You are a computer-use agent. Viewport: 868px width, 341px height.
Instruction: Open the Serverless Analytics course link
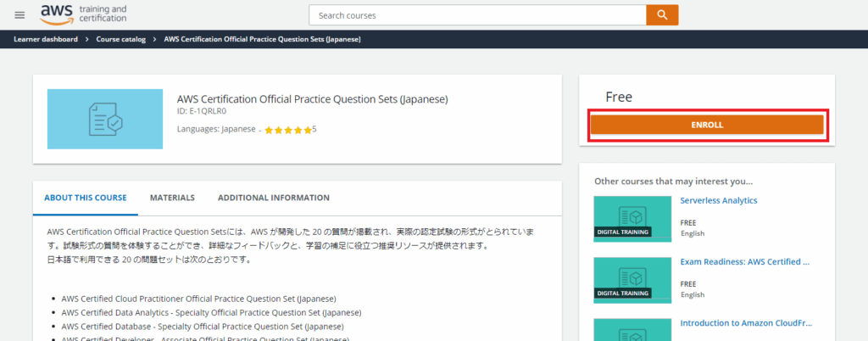pyautogui.click(x=719, y=201)
